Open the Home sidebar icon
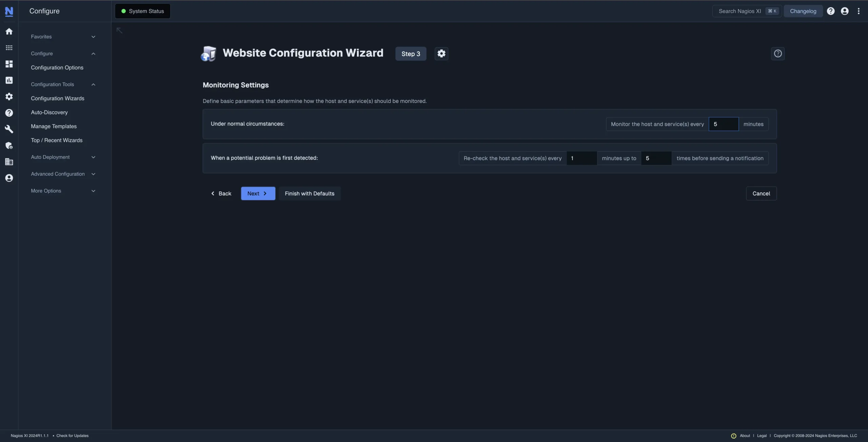Image resolution: width=868 pixels, height=442 pixels. pyautogui.click(x=9, y=31)
